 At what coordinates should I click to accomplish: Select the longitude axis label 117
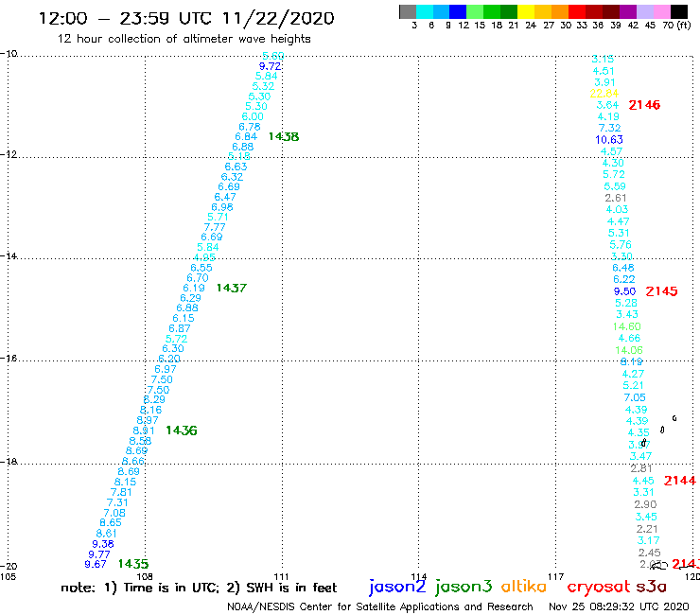[x=556, y=576]
